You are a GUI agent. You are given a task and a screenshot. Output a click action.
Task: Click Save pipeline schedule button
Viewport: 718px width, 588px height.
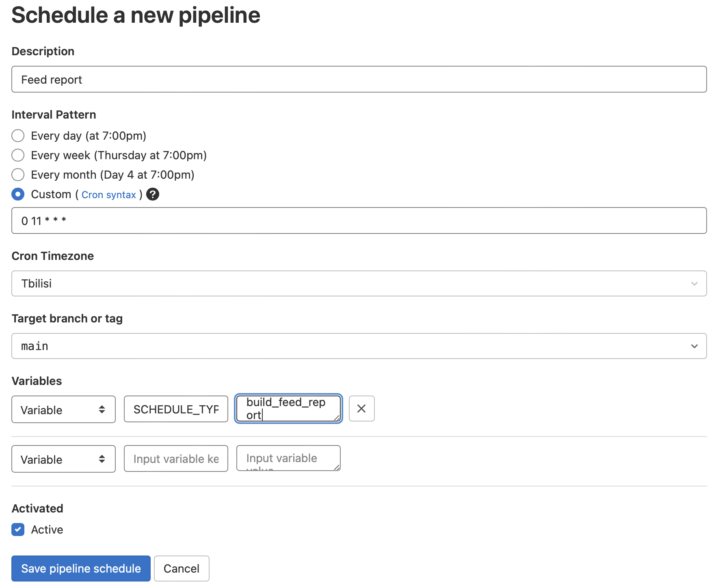(x=81, y=569)
